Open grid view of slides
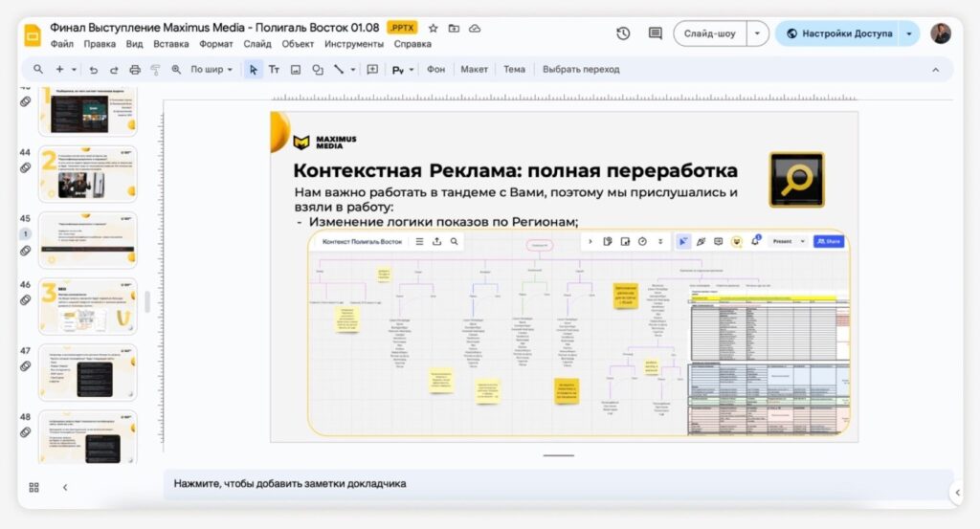980x529 pixels. pos(34,487)
